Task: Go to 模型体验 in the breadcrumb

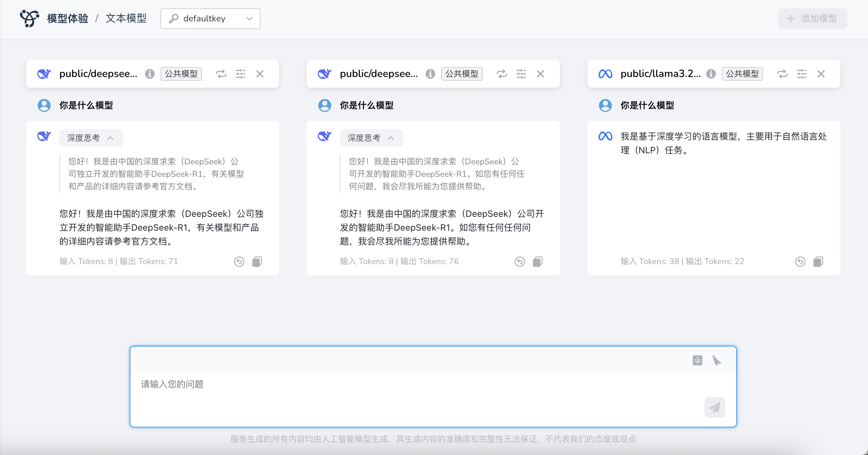Action: (x=67, y=19)
